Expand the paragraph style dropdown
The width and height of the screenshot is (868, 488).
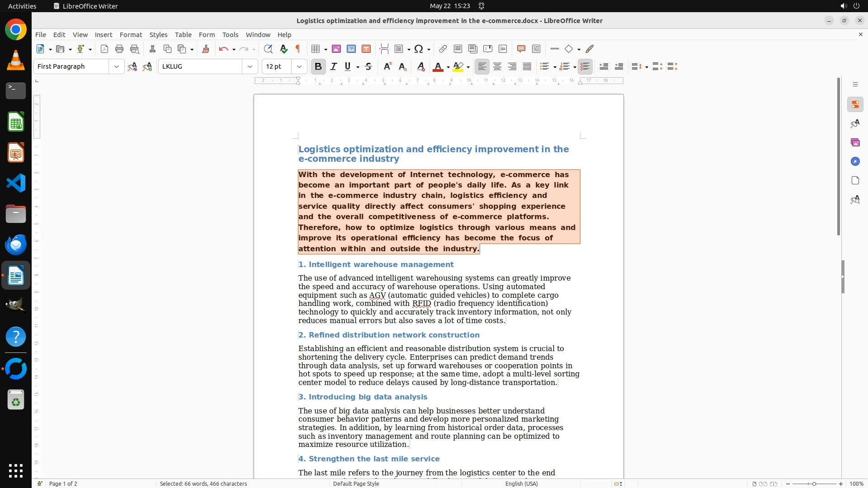116,66
